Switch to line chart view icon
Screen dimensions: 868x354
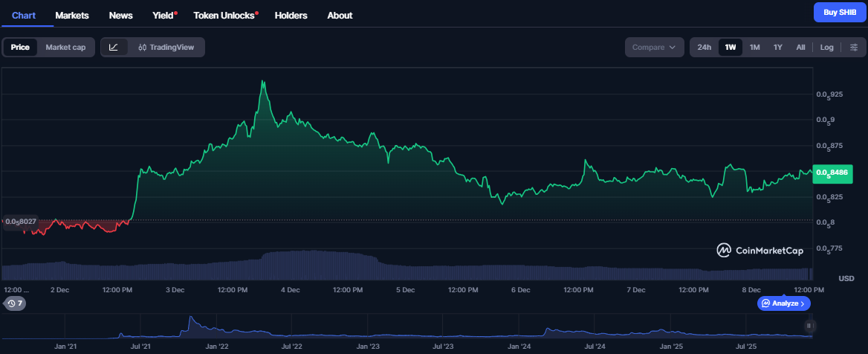click(x=113, y=48)
